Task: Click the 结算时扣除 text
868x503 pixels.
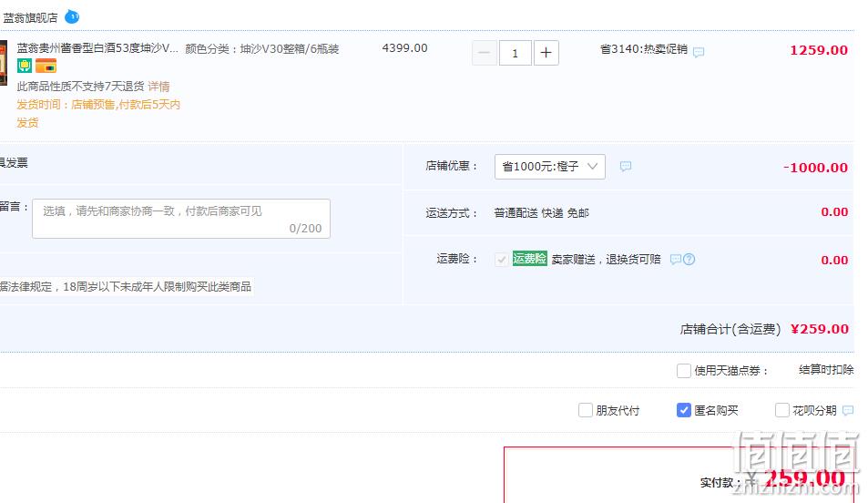Action: pyautogui.click(x=826, y=370)
